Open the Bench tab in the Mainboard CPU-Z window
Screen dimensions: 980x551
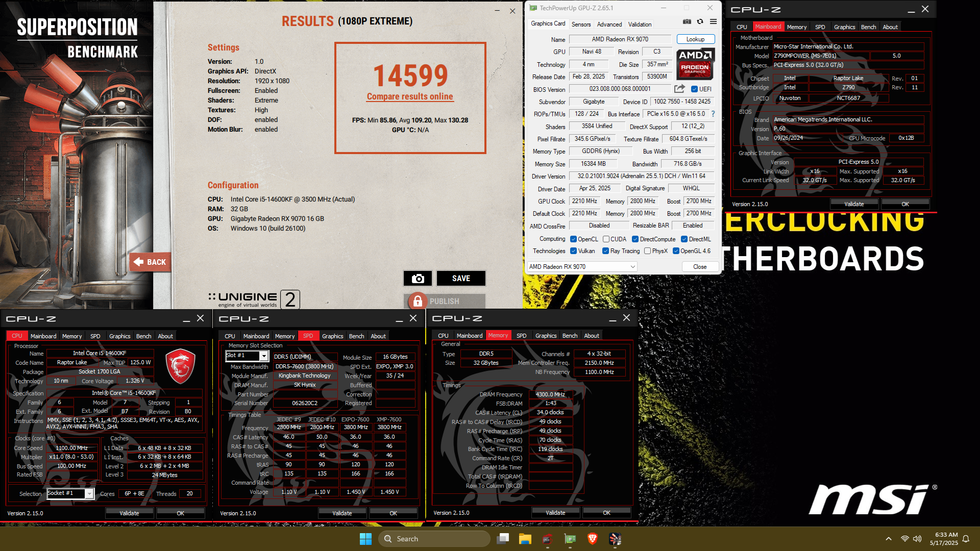coord(868,27)
